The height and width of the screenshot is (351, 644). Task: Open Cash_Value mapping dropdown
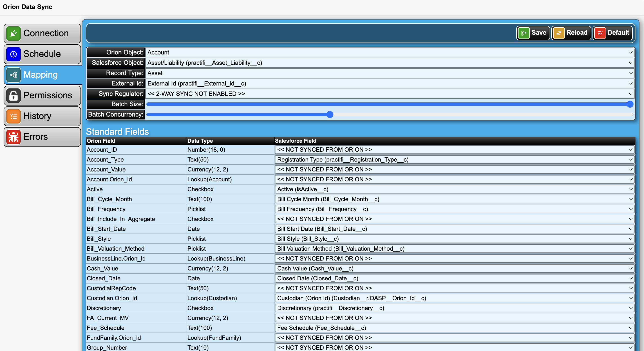pos(454,268)
